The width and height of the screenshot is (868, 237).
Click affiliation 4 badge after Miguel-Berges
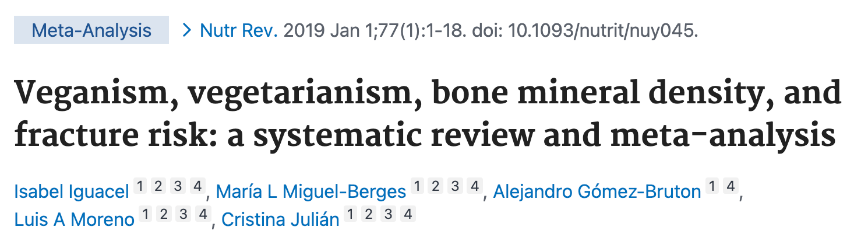(x=475, y=187)
